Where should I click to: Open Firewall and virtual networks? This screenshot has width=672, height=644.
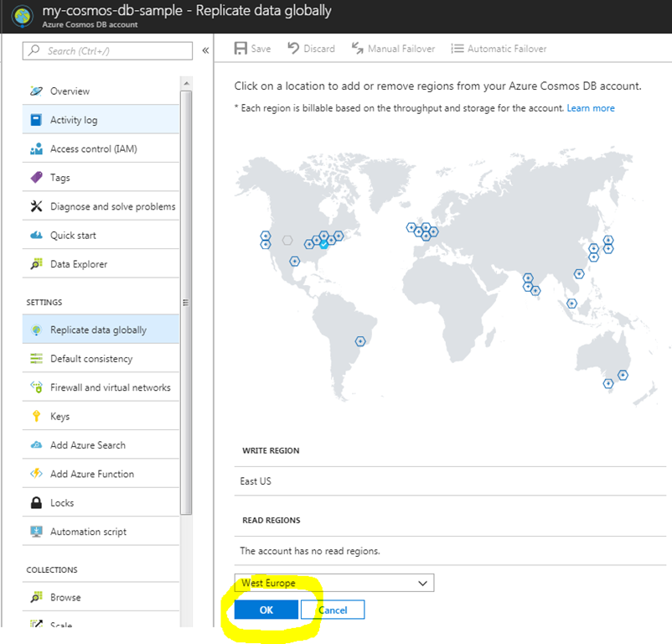(110, 387)
